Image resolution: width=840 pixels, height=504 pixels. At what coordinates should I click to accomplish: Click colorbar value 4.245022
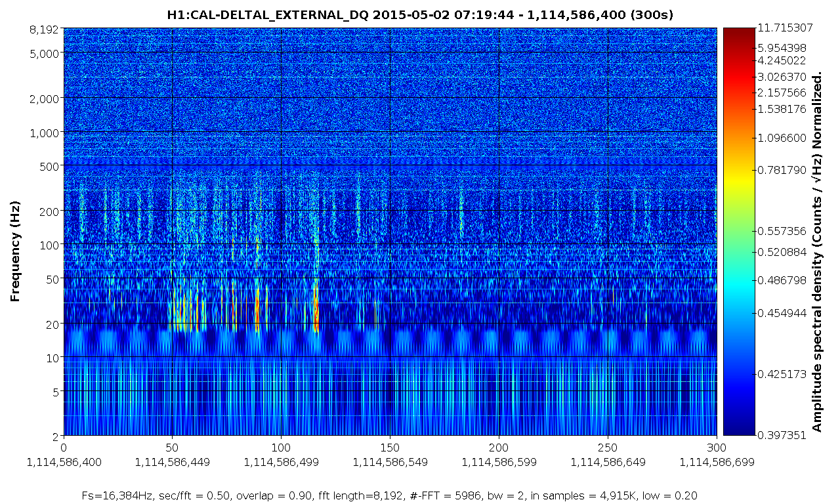tap(782, 60)
